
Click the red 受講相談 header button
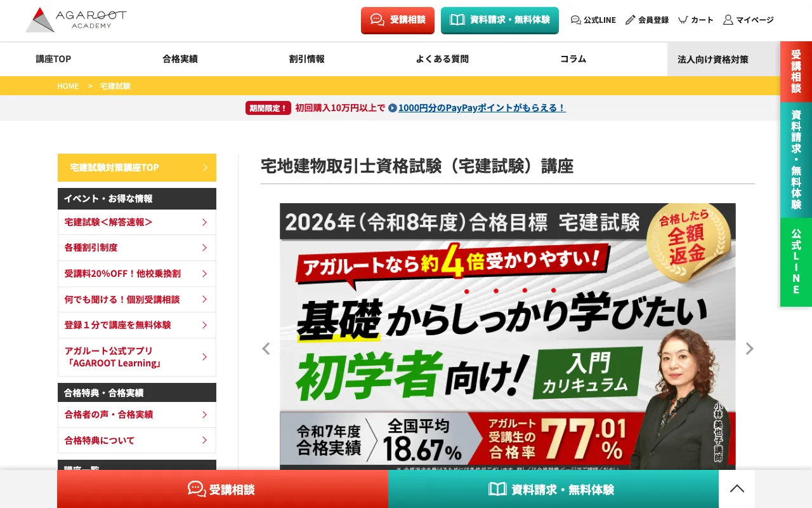398,20
